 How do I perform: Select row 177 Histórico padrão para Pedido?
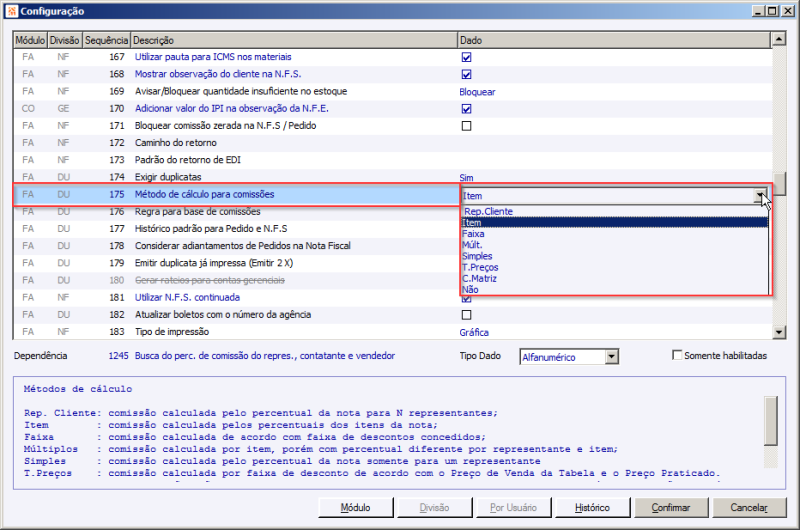237,229
